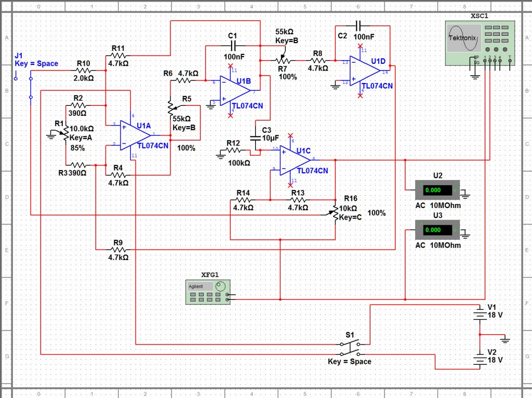Select capacitor C1 100nF symbol
The width and height of the screenshot is (532, 398).
(x=233, y=46)
